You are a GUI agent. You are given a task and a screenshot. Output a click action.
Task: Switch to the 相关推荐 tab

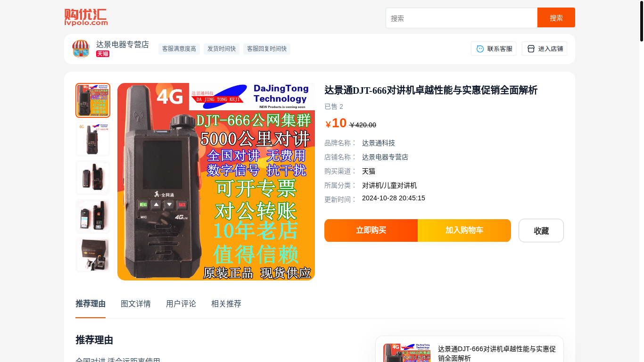coord(226,304)
